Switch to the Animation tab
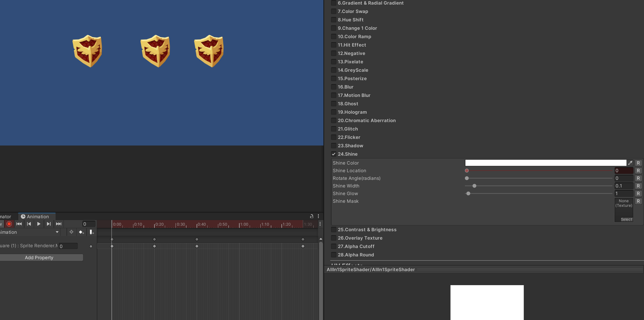The width and height of the screenshot is (644, 320). 37,216
